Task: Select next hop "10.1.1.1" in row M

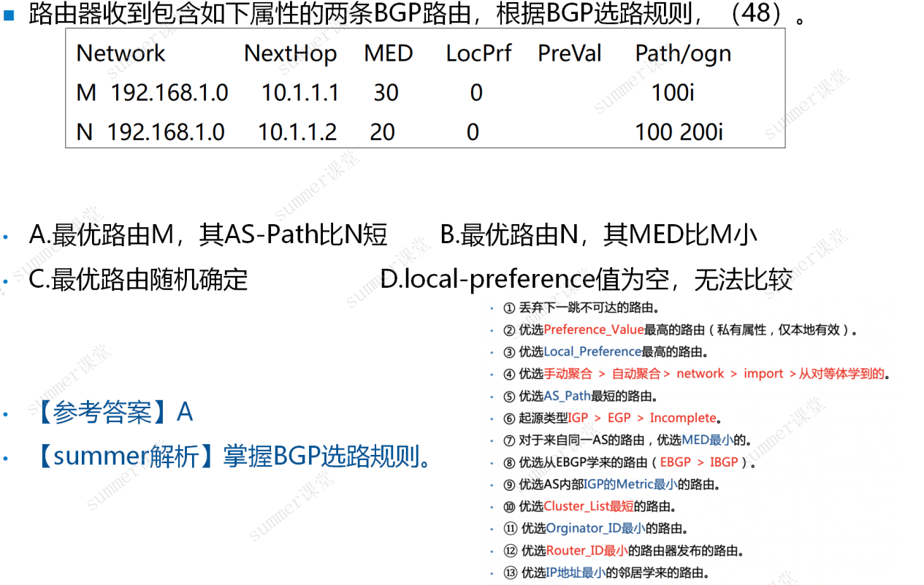Action: point(300,93)
